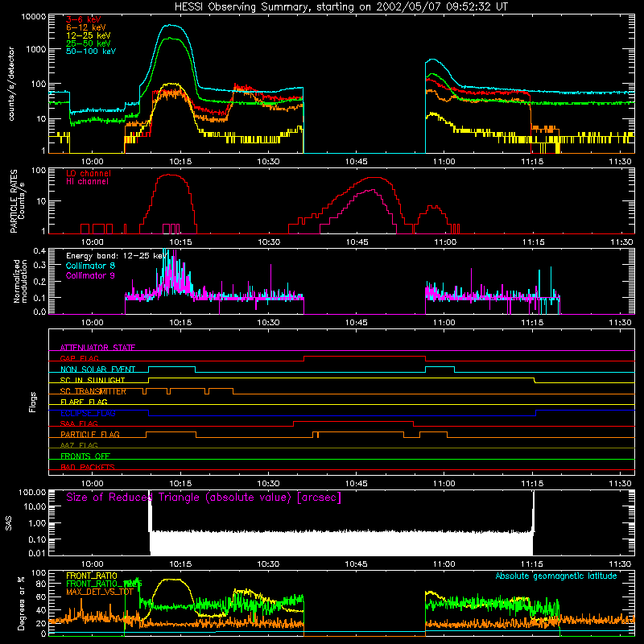Click the Energy band: 12-25 keV label

[116, 256]
